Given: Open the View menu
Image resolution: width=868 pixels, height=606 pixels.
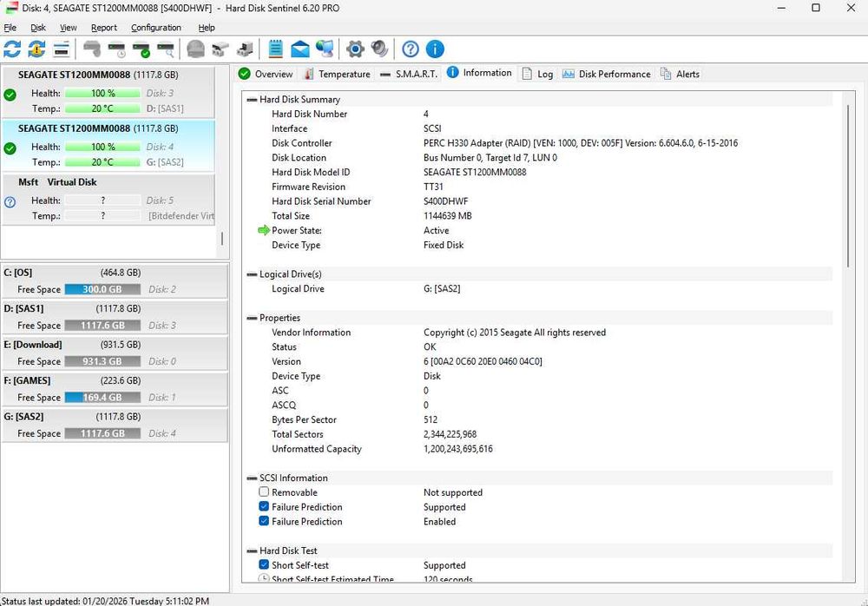Looking at the screenshot, I should 68,28.
